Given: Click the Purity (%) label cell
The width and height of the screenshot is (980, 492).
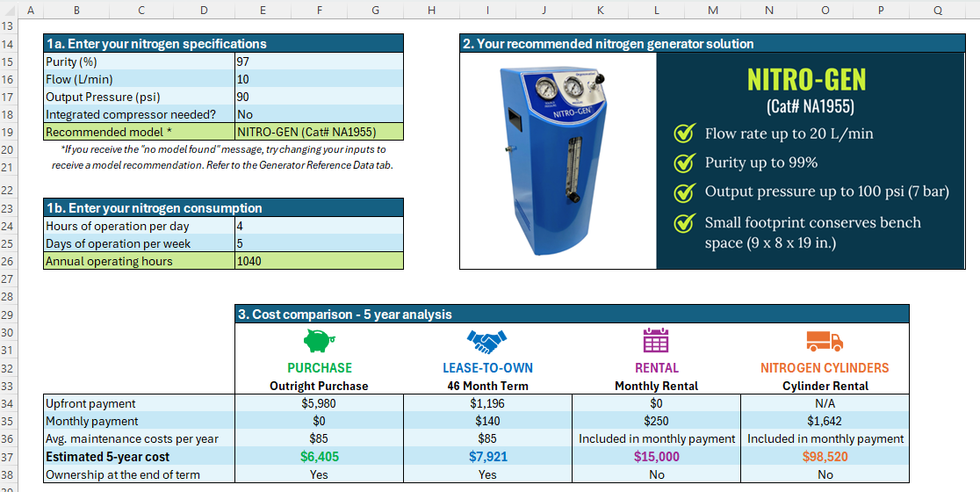Looking at the screenshot, I should 140,61.
